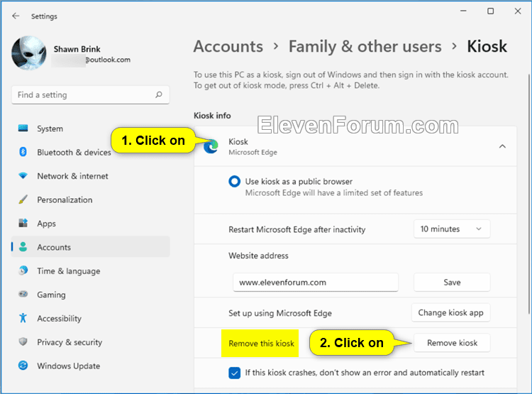Open Personalization settings
This screenshot has width=532, height=394.
pos(90,199)
